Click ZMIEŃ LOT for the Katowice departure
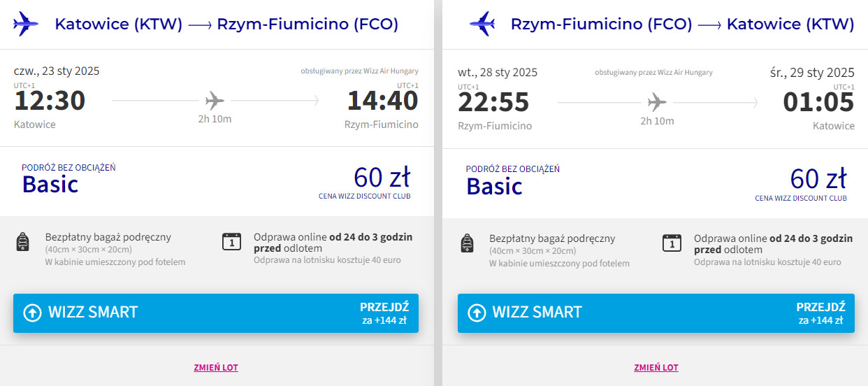The height and width of the screenshot is (386, 868). (216, 367)
